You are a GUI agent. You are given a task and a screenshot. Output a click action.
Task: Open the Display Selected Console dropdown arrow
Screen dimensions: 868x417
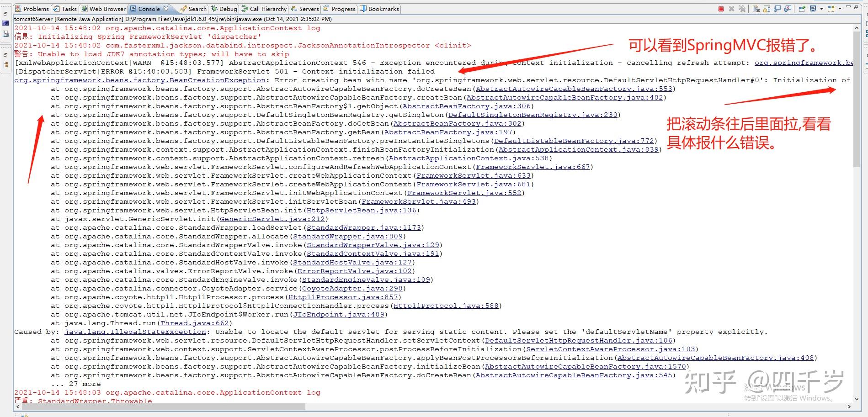pyautogui.click(x=821, y=9)
